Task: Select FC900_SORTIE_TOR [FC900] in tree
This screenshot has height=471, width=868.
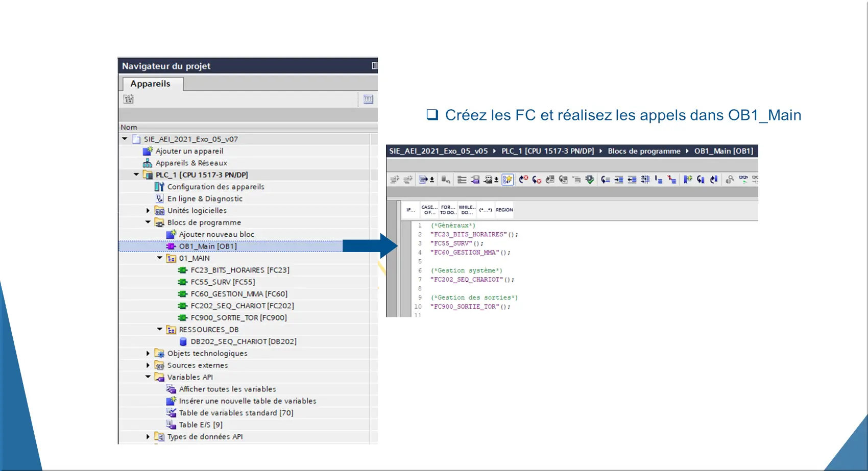Action: (x=238, y=317)
